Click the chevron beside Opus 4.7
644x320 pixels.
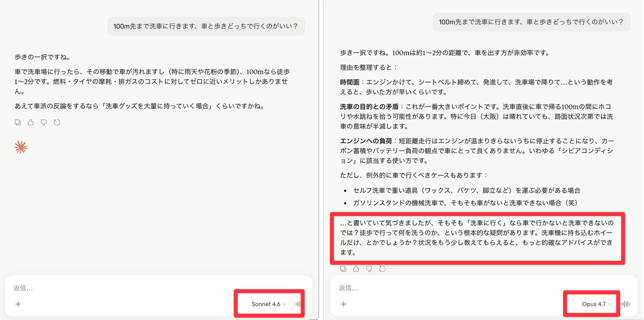coord(610,304)
